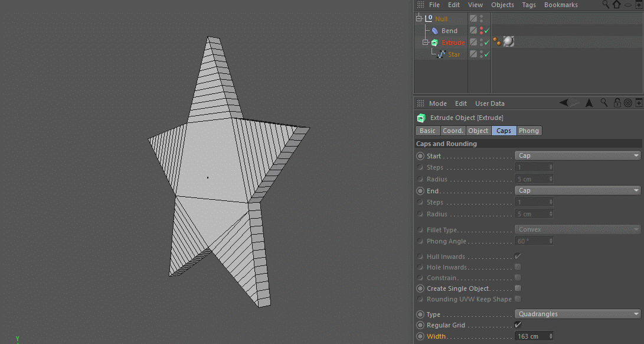Click the Phong tag on Extrude
The width and height of the screenshot is (644, 344).
(496, 42)
